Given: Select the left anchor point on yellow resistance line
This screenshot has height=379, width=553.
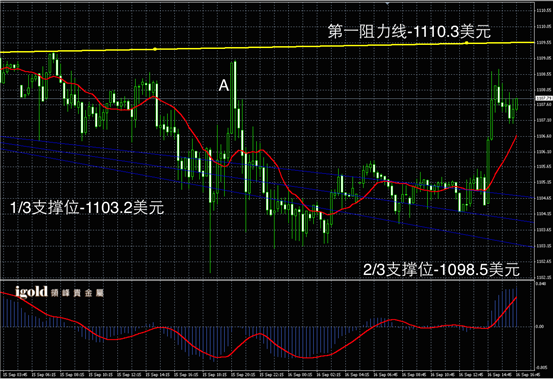Looking at the screenshot, I should [x=155, y=49].
